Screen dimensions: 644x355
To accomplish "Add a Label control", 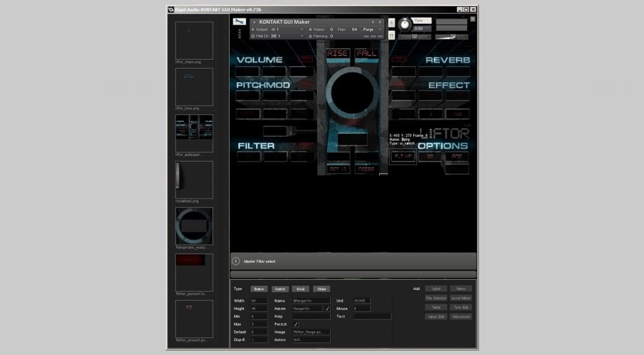I will (436, 288).
